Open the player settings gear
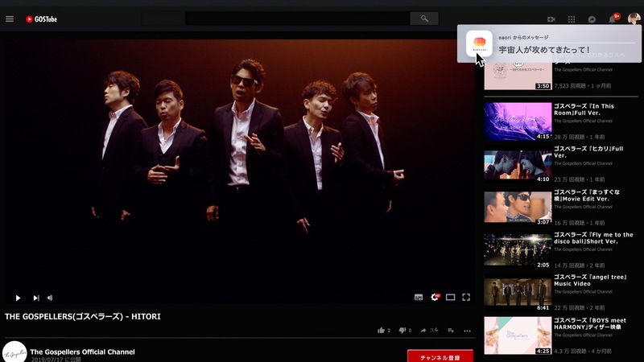This screenshot has width=644, height=362. (435, 297)
